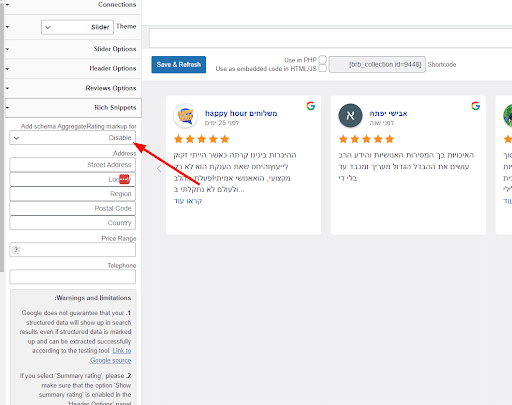Click the happy hour reviewer avatar
Image resolution: width=512 pixels, height=405 pixels.
(186, 116)
